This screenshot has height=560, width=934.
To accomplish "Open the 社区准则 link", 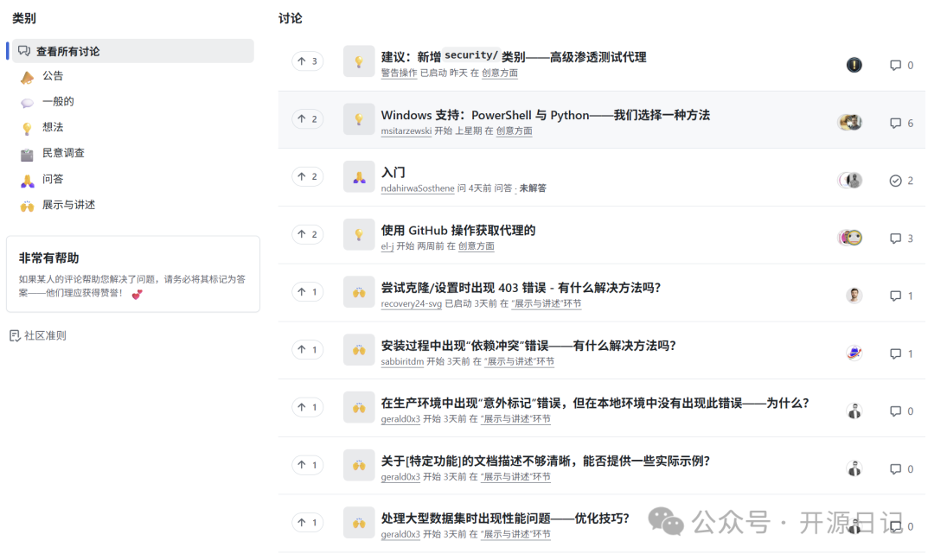I will (46, 335).
